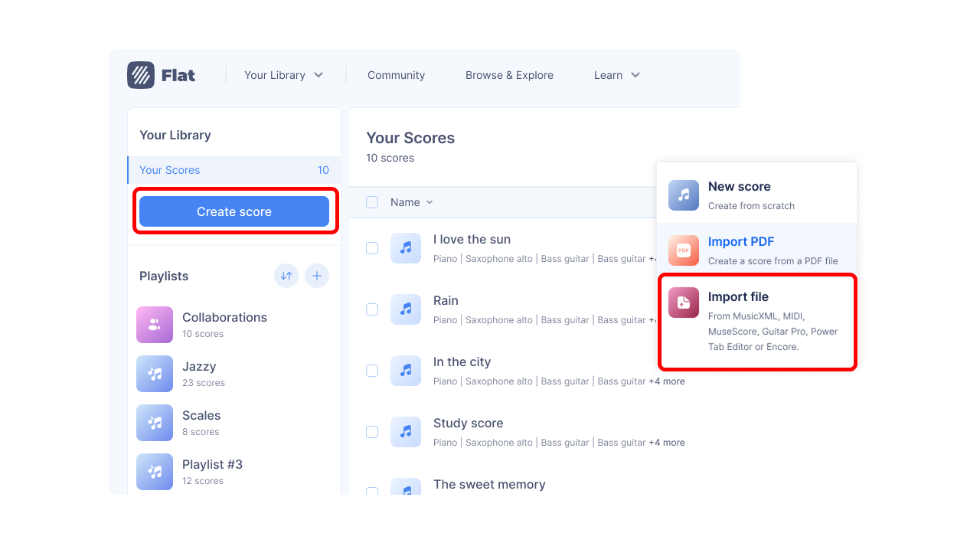Open the score titled In the city
This screenshot has height=543, width=980.
pyautogui.click(x=462, y=361)
